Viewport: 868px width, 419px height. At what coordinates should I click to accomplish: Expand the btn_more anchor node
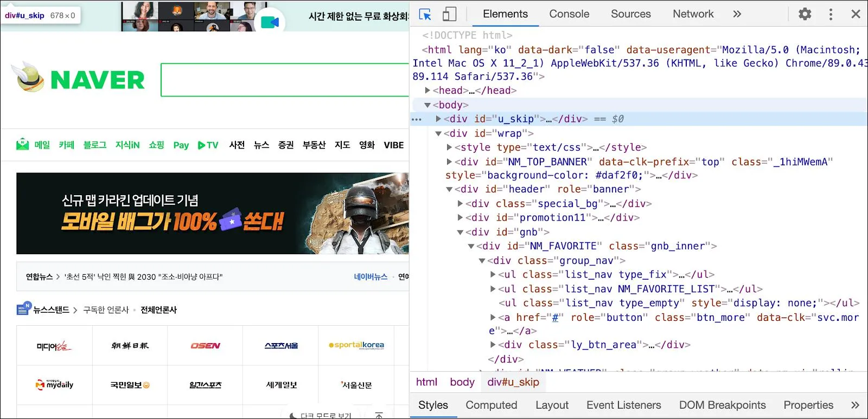coord(493,318)
